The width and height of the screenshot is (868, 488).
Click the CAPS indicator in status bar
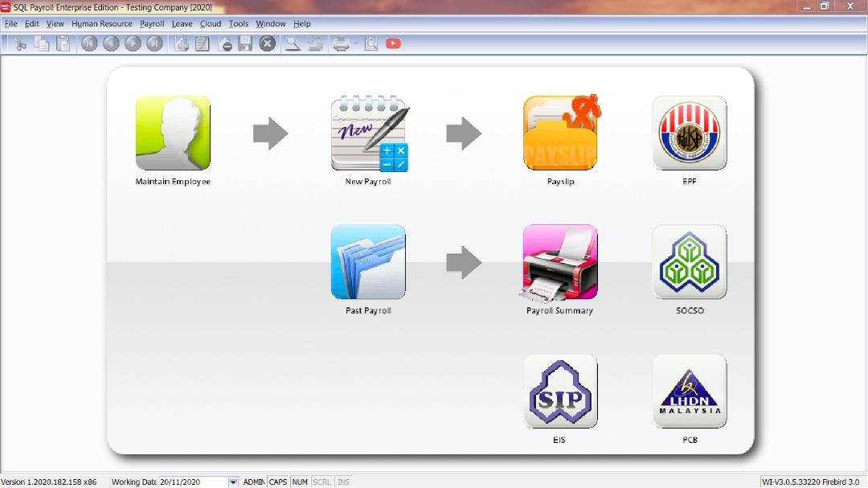coord(278,482)
